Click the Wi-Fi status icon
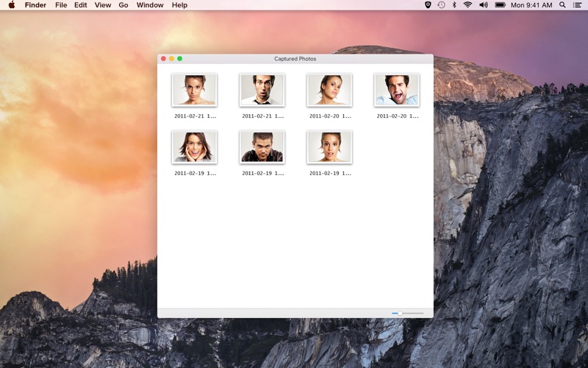Image resolution: width=588 pixels, height=368 pixels. tap(467, 5)
